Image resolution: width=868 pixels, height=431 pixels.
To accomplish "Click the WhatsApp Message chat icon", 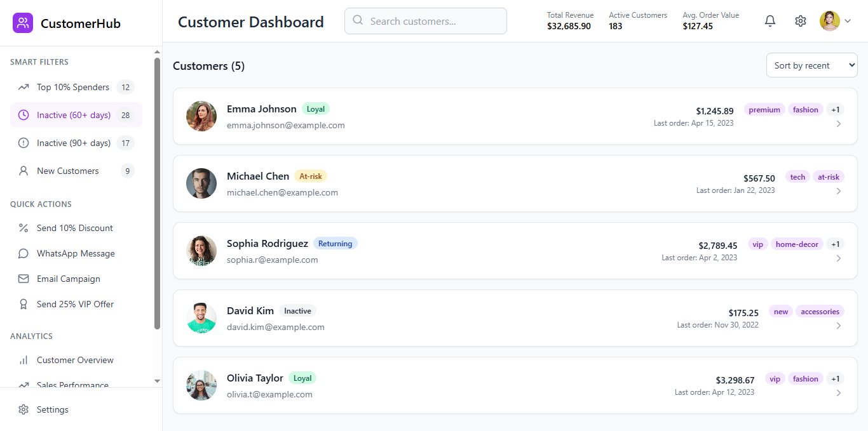I will click(x=24, y=253).
